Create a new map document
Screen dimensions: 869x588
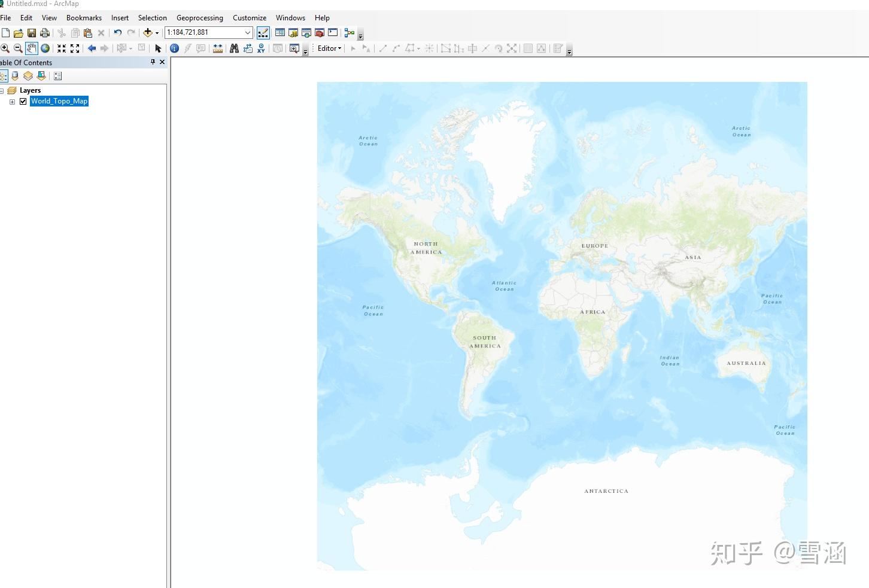[x=5, y=33]
